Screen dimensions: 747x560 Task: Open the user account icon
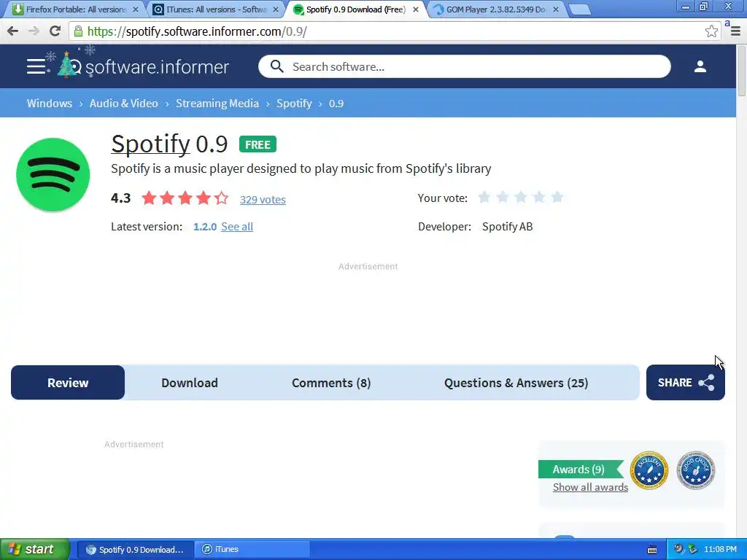[x=700, y=66]
